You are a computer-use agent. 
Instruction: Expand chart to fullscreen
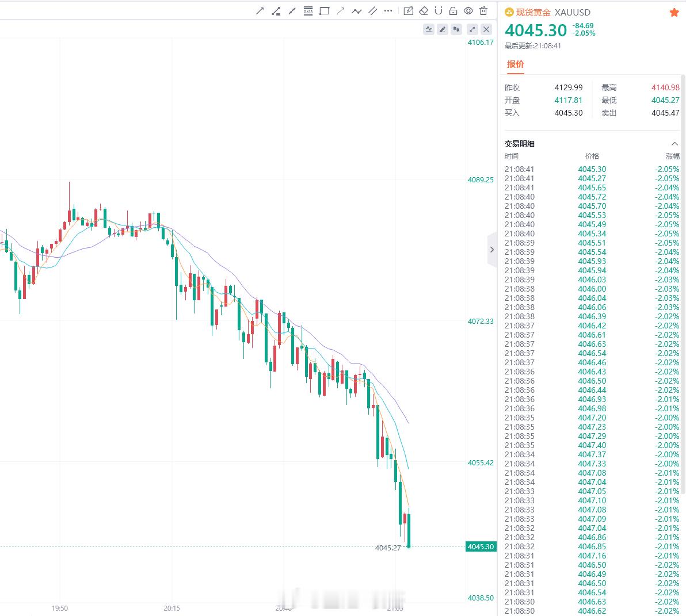(472, 29)
